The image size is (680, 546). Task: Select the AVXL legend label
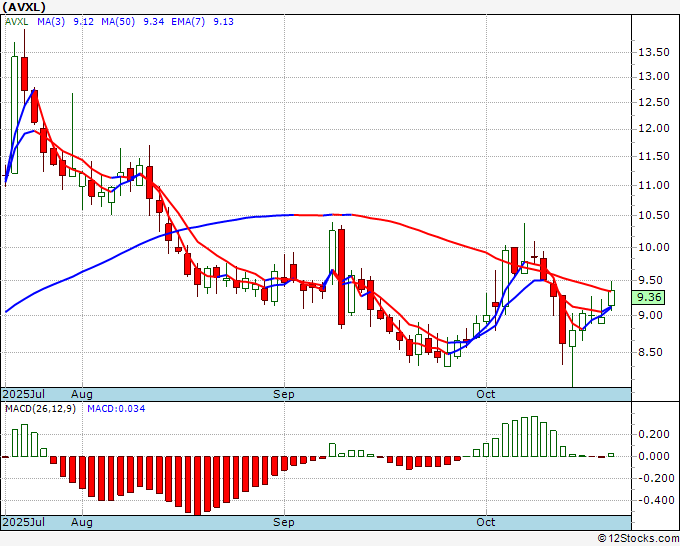(x=16, y=21)
